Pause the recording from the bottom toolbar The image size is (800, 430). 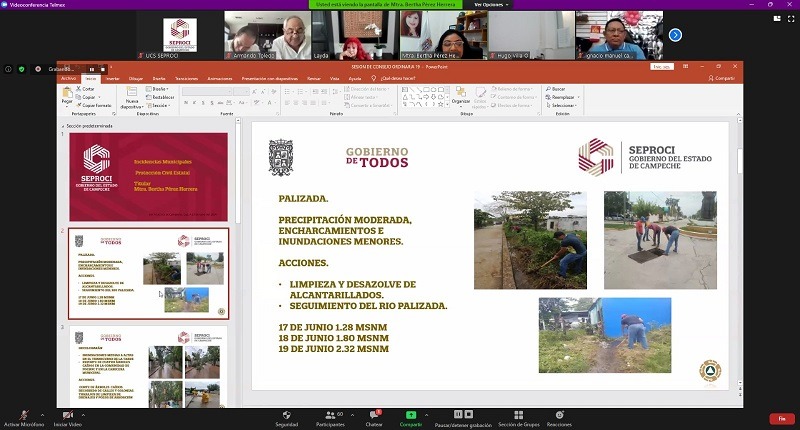pyautogui.click(x=456, y=414)
